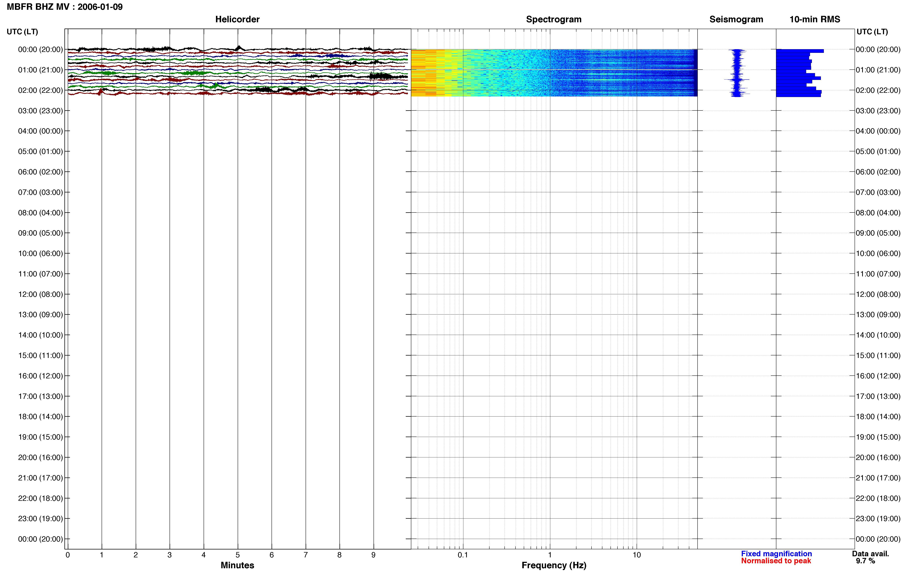Image resolution: width=924 pixels, height=578 pixels.
Task: Click the '15:00 (11:00)' label on right axis
Action: coord(878,356)
